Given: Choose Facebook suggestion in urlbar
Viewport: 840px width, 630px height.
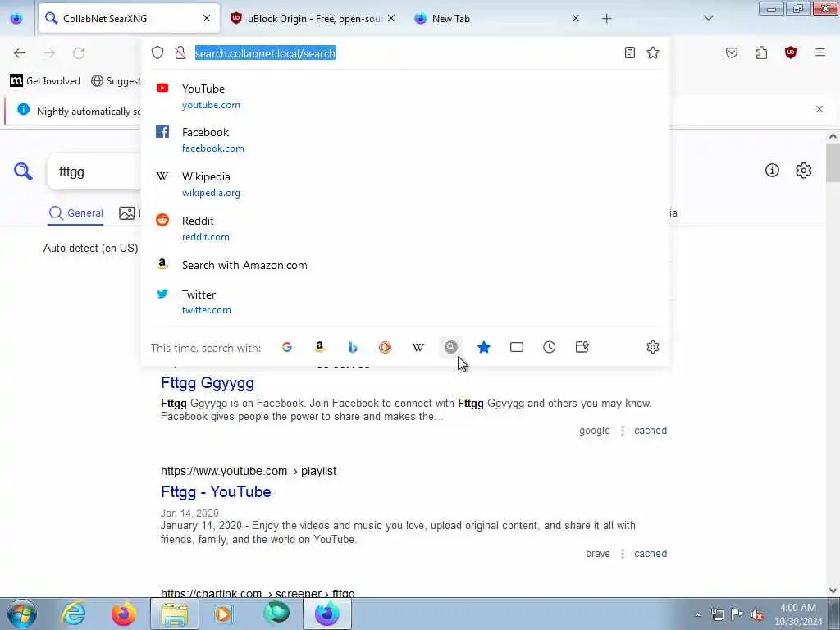Looking at the screenshot, I should 404,139.
